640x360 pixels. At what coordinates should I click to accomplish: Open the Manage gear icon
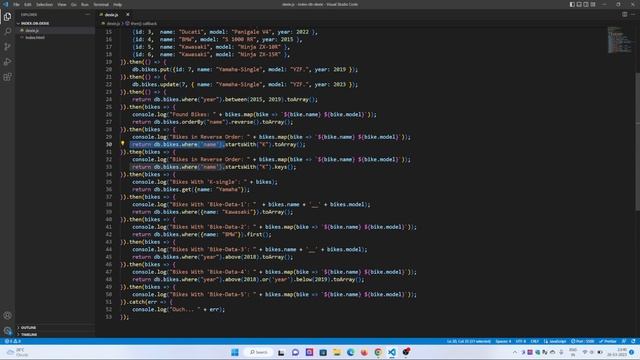[7, 330]
